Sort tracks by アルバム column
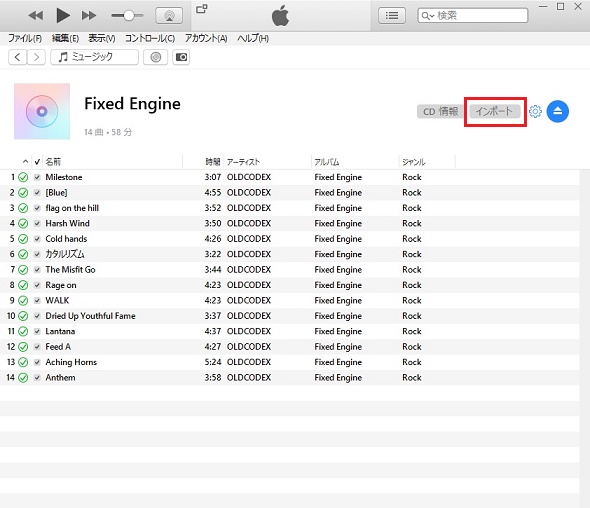590x508 pixels. coord(327,162)
